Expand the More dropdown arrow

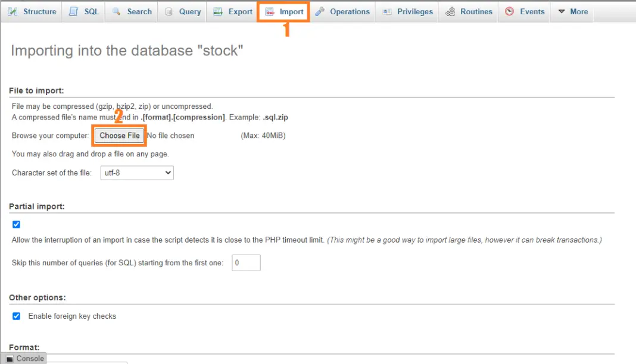click(x=562, y=11)
